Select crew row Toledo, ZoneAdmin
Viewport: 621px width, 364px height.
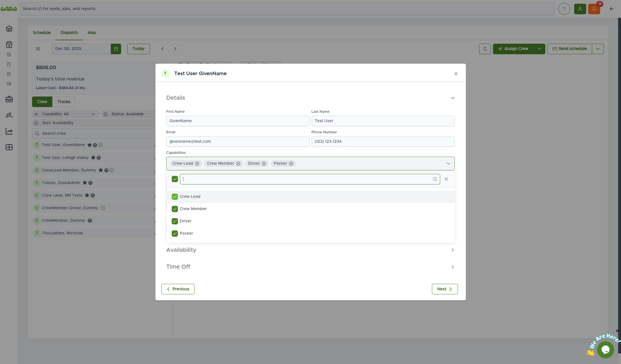click(x=94, y=183)
